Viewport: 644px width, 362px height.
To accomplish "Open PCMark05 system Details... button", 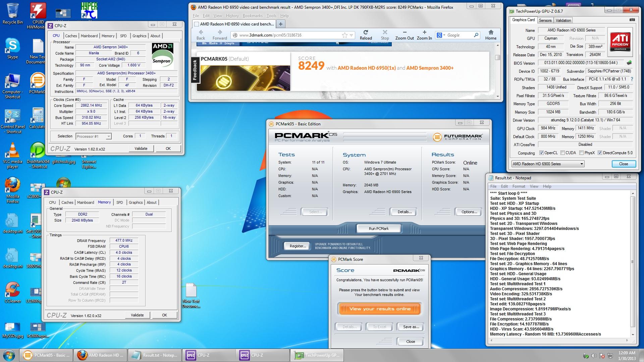I will pyautogui.click(x=405, y=212).
